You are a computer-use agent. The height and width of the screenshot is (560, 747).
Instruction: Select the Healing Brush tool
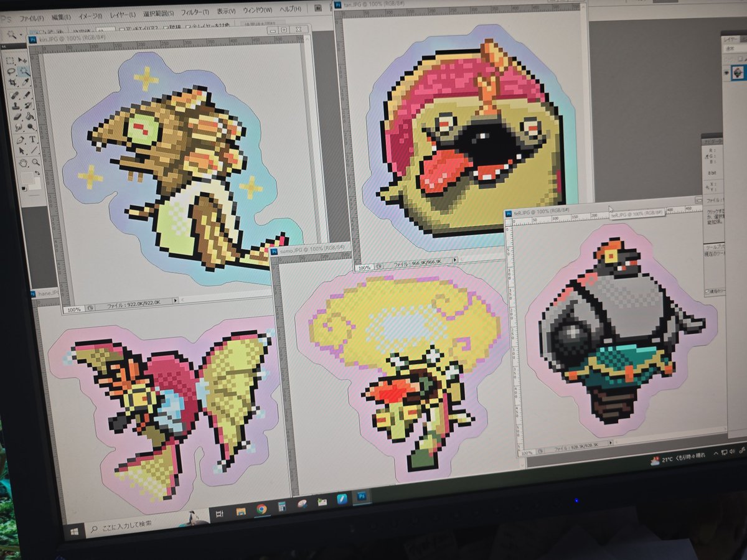coord(14,95)
